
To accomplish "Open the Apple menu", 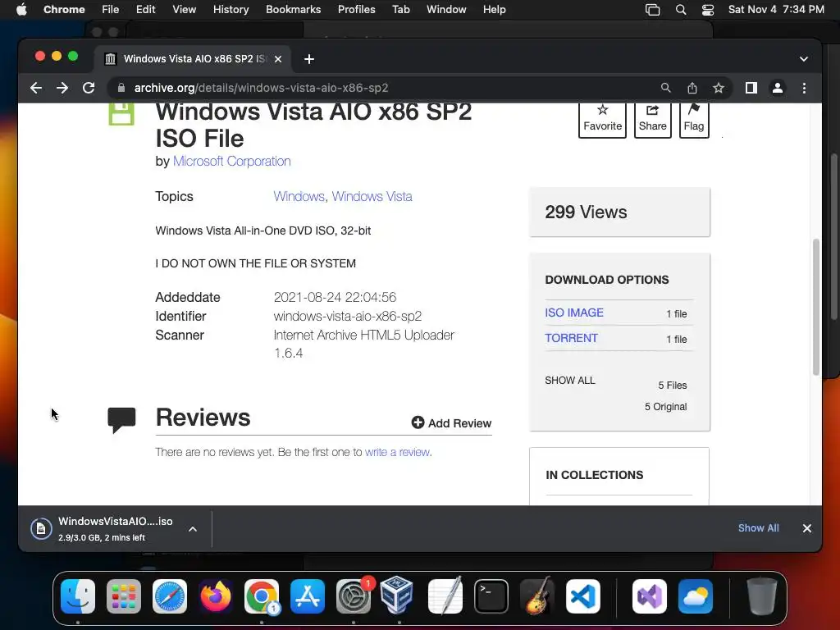I will [21, 10].
